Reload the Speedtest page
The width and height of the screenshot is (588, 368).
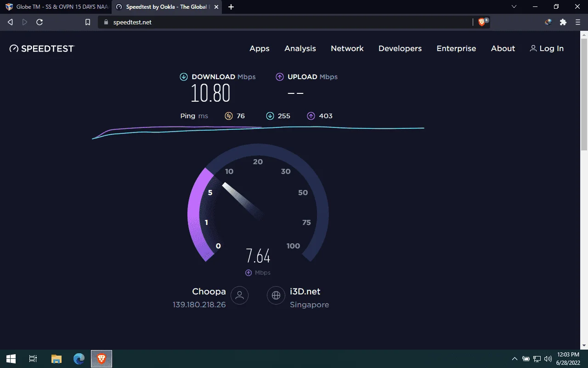(40, 22)
